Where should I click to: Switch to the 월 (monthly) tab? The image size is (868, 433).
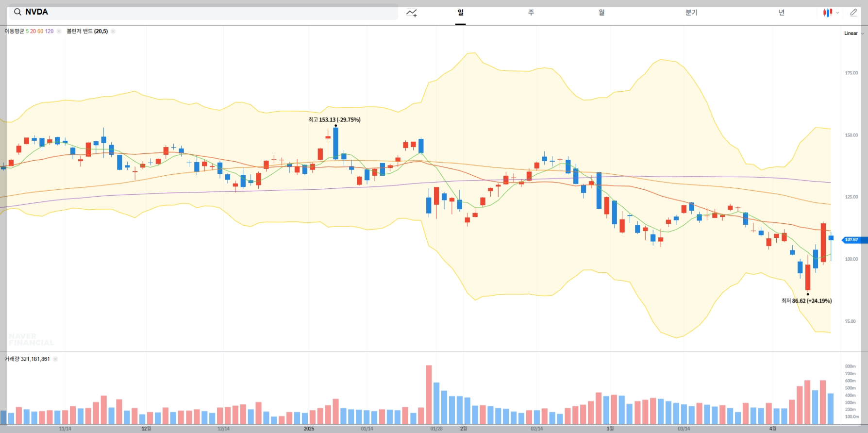tap(601, 13)
